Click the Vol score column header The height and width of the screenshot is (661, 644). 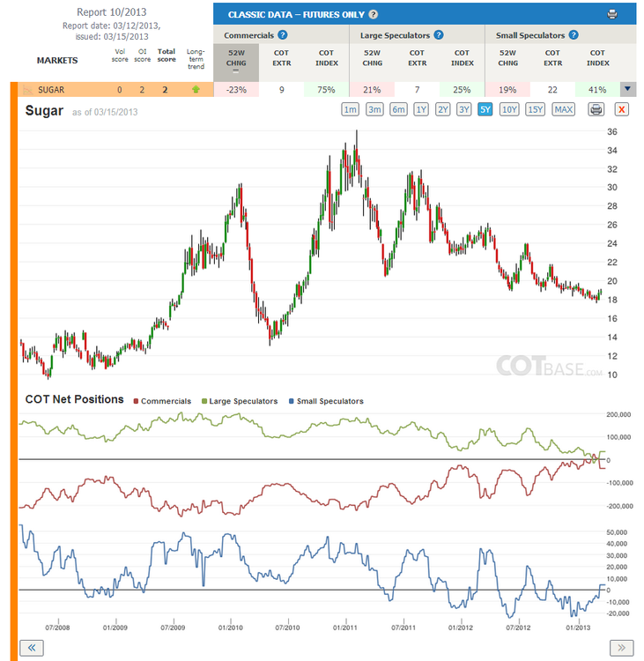(x=120, y=56)
